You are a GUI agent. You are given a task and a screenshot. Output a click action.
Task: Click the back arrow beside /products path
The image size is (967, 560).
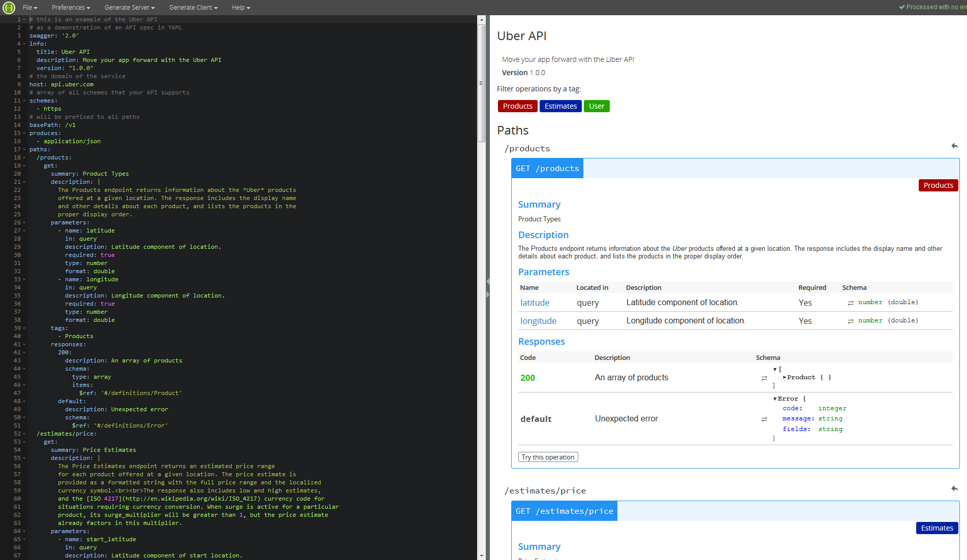click(x=954, y=146)
